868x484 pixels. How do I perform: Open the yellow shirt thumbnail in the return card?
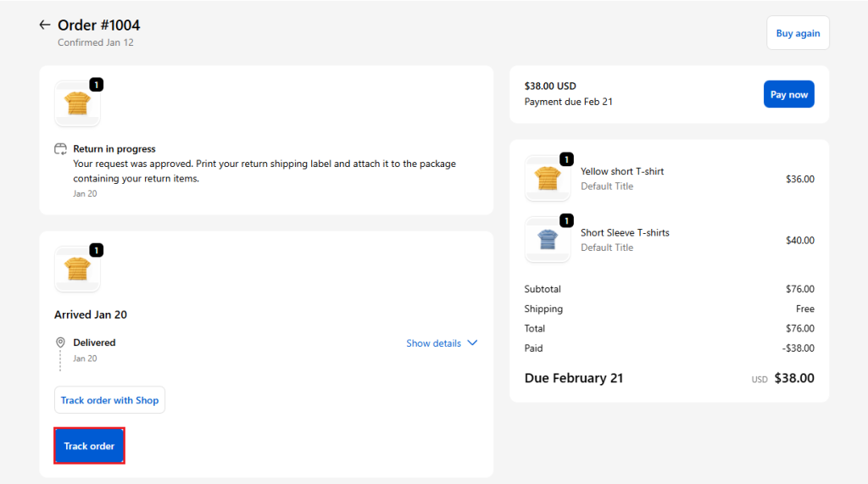tap(77, 103)
